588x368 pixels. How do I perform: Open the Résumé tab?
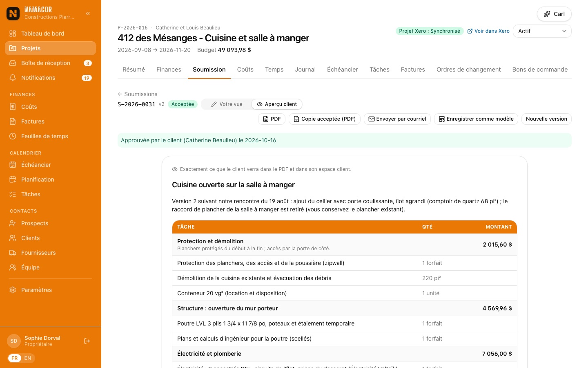pos(134,70)
